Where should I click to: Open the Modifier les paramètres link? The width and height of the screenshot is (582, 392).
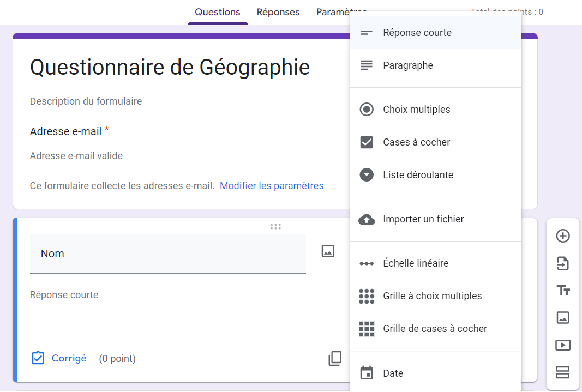272,186
